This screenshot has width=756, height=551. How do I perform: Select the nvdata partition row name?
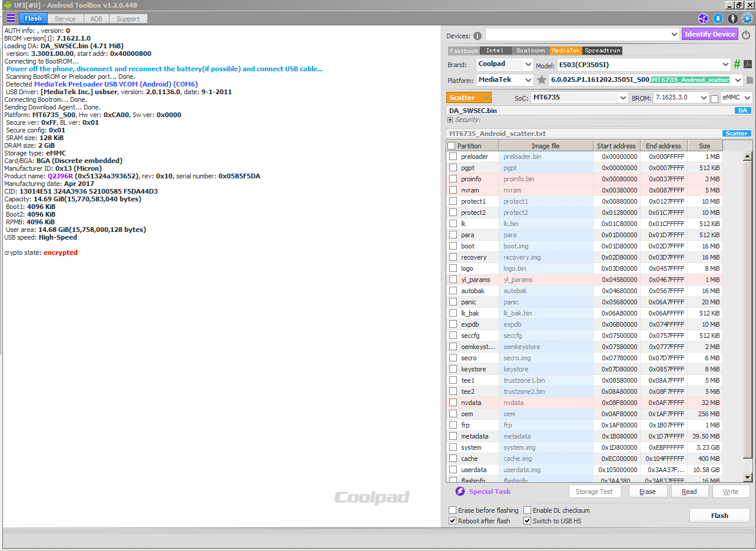pyautogui.click(x=471, y=403)
